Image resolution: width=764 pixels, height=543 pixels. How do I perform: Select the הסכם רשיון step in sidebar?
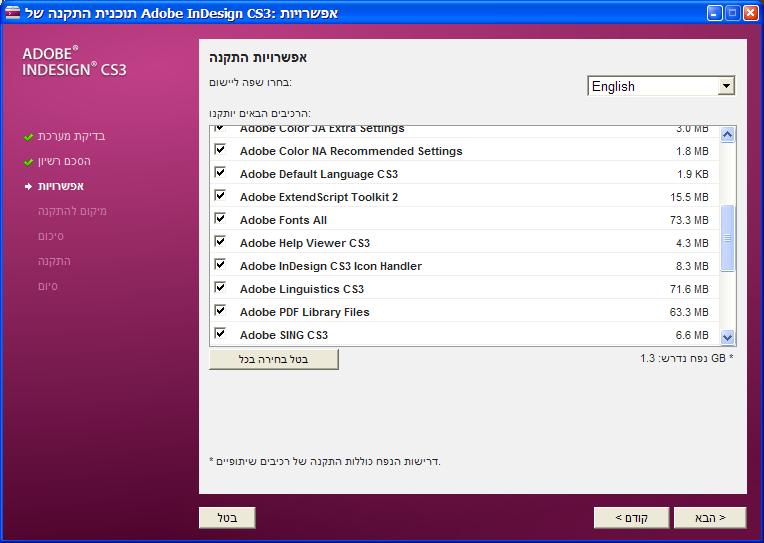pos(64,161)
